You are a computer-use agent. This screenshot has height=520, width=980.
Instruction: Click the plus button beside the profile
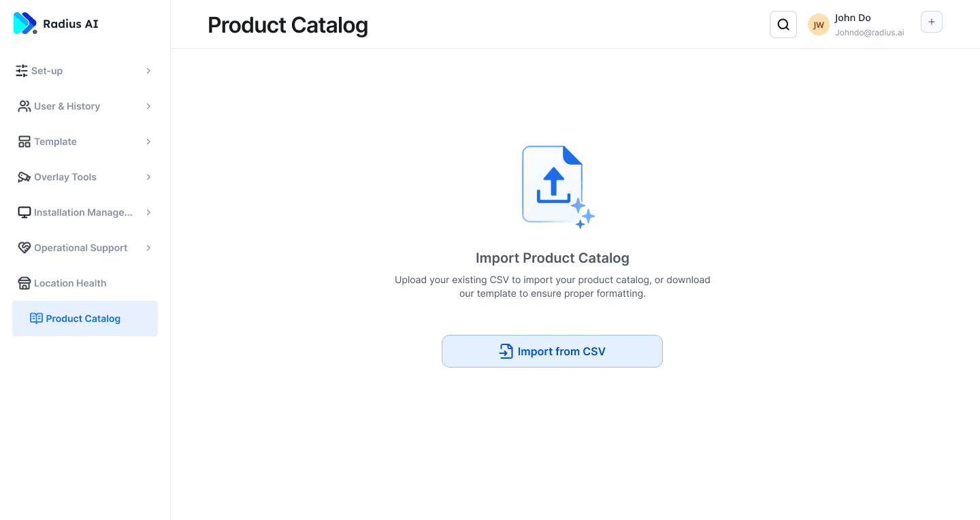[x=931, y=22]
